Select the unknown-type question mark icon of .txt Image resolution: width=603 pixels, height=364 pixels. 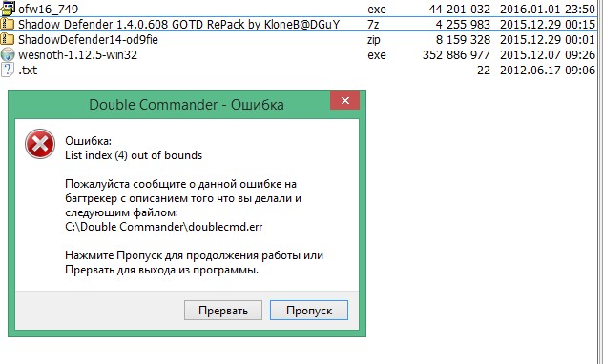pos(8,71)
